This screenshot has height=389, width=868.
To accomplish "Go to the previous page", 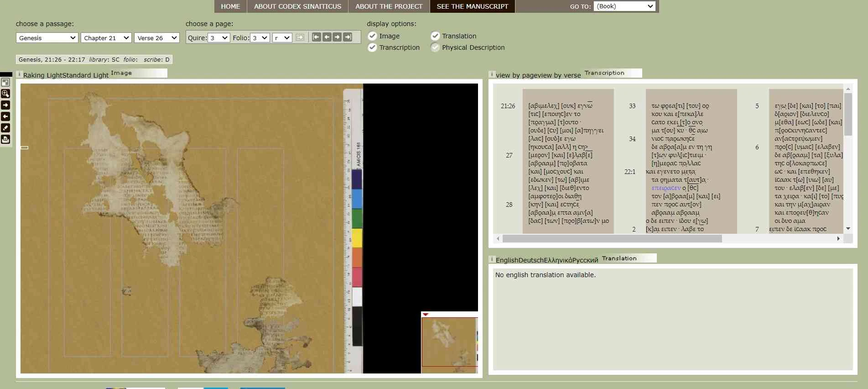I will 327,37.
